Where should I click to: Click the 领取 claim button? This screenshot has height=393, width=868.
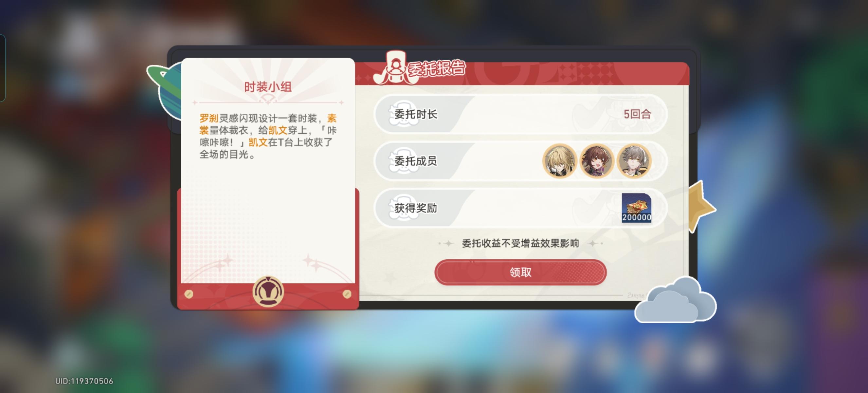520,272
